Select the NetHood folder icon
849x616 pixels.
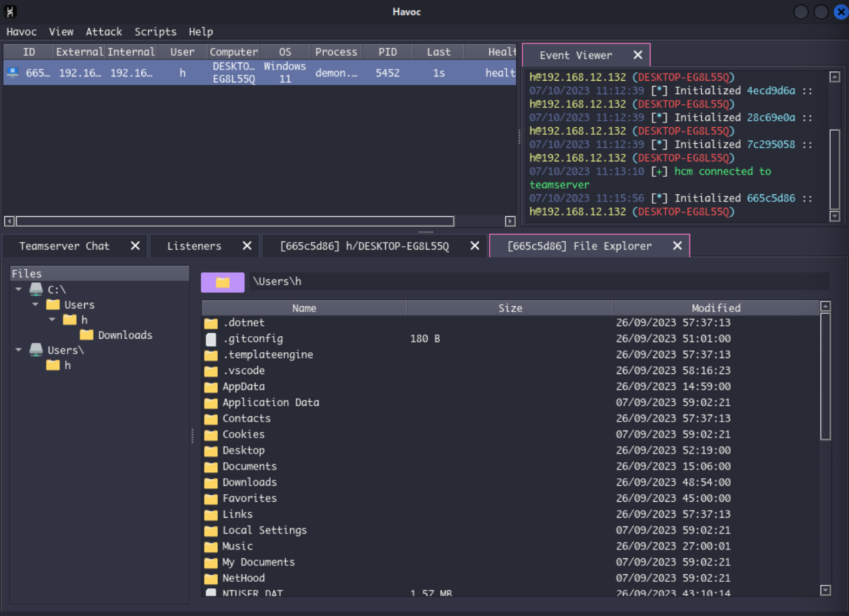pyautogui.click(x=211, y=578)
